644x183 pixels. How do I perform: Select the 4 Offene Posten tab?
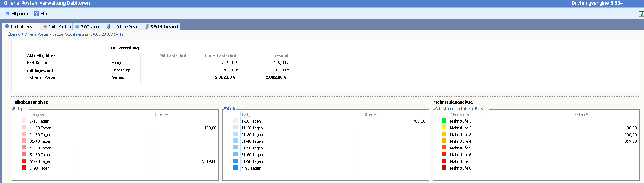pos(123,27)
